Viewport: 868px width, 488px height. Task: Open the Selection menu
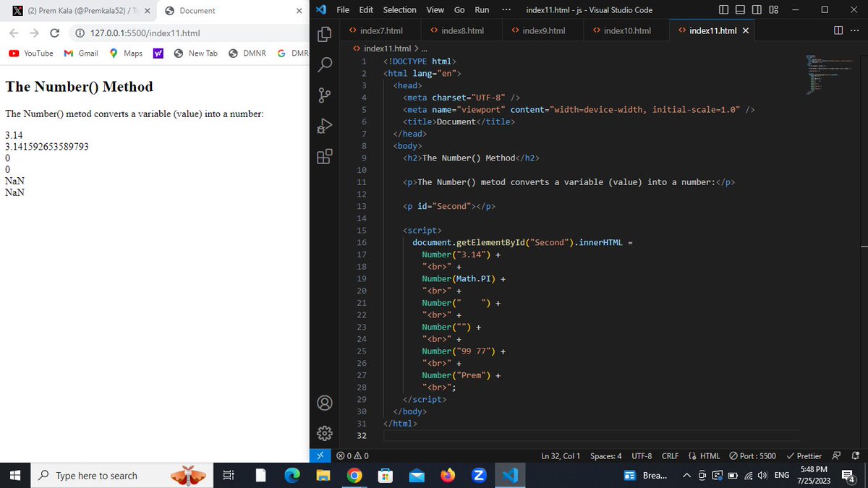click(399, 10)
